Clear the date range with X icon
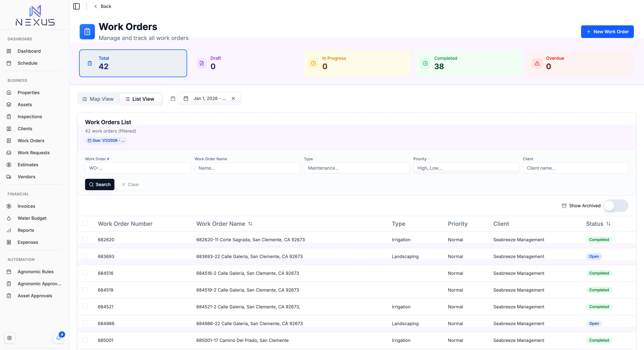 point(233,99)
